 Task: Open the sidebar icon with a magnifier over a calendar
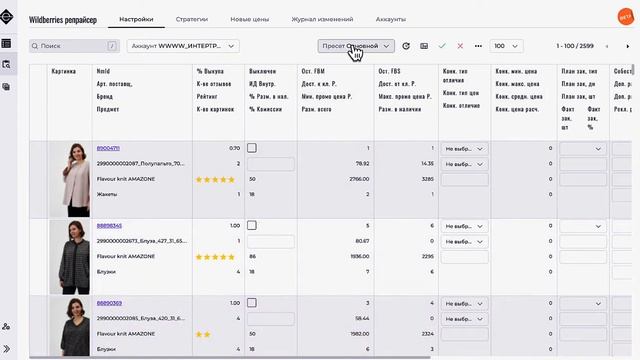coord(6,64)
